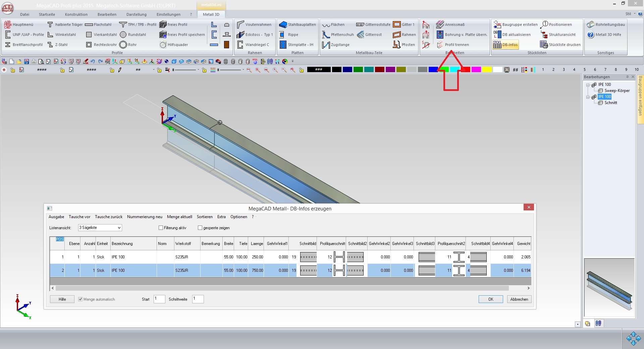Select the Z-Stahl profile tool
This screenshot has width=644, height=349.
(57, 45)
